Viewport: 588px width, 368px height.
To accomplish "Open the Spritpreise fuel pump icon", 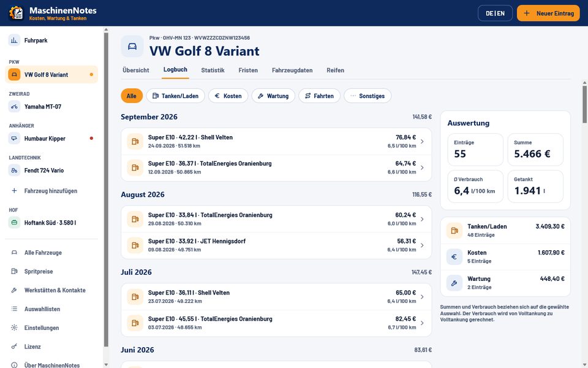I will pos(14,272).
